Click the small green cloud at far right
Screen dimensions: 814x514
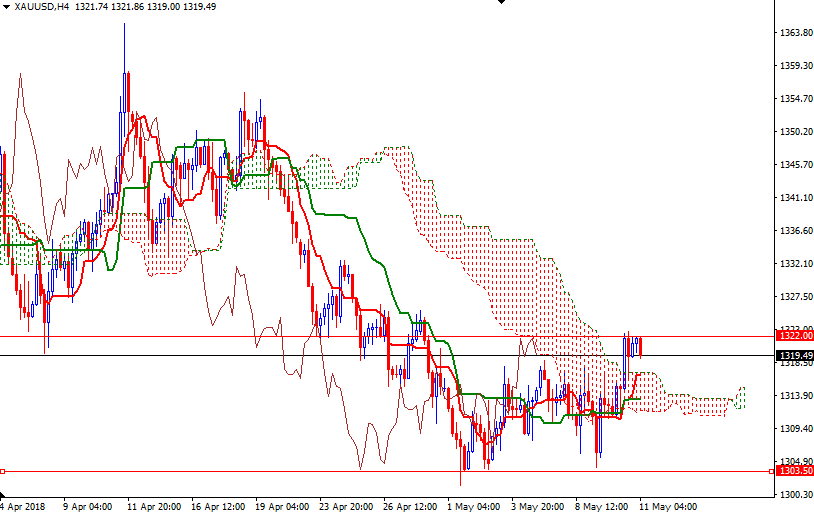click(739, 398)
